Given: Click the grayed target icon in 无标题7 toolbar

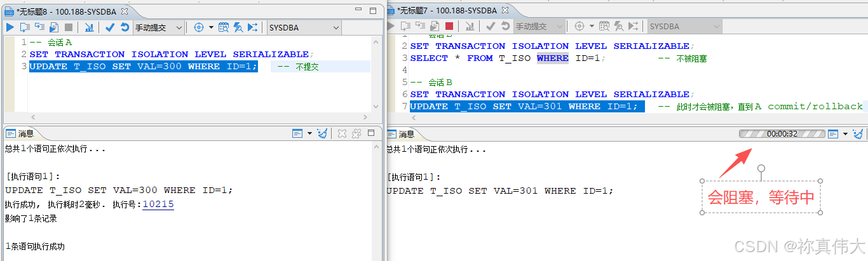Looking at the screenshot, I should click(580, 27).
